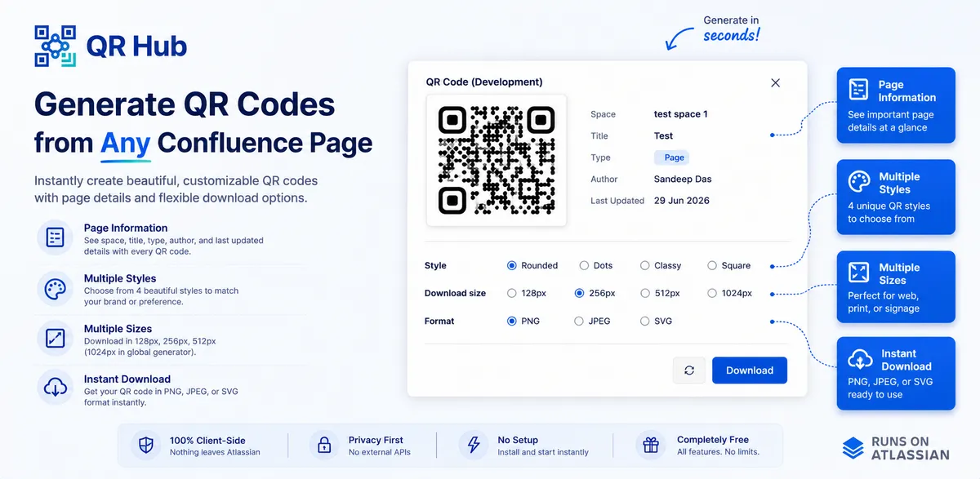Viewport: 980px width, 479px height.
Task: Select SVG format option
Action: click(x=656, y=321)
